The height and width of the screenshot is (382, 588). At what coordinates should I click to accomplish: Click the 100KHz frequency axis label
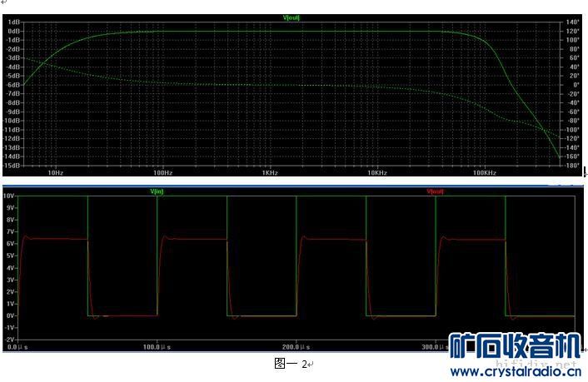[484, 172]
